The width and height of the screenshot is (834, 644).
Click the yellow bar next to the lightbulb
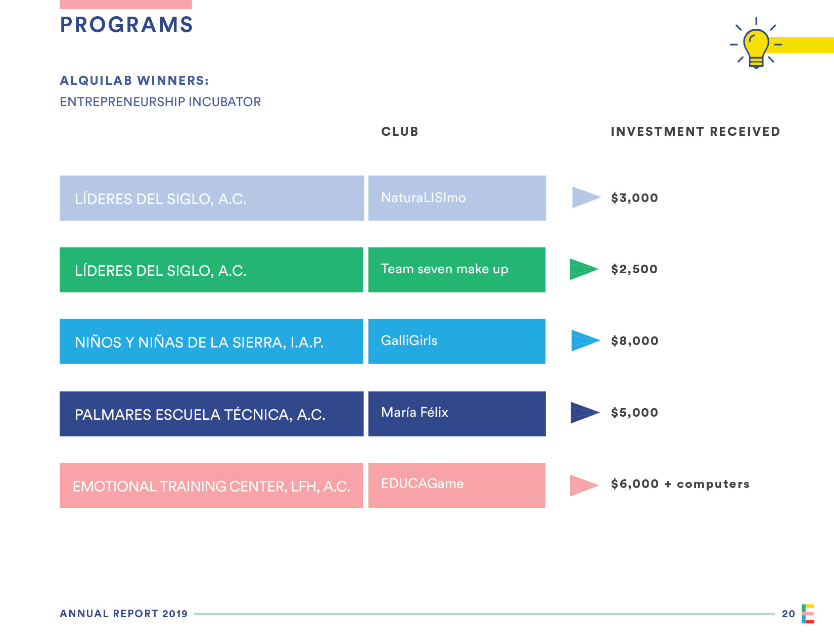pyautogui.click(x=804, y=45)
